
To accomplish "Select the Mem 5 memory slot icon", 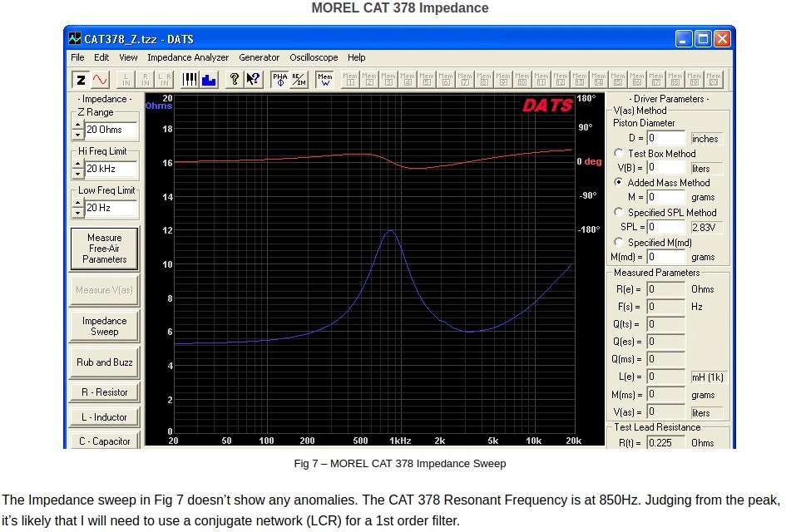I will click(427, 80).
